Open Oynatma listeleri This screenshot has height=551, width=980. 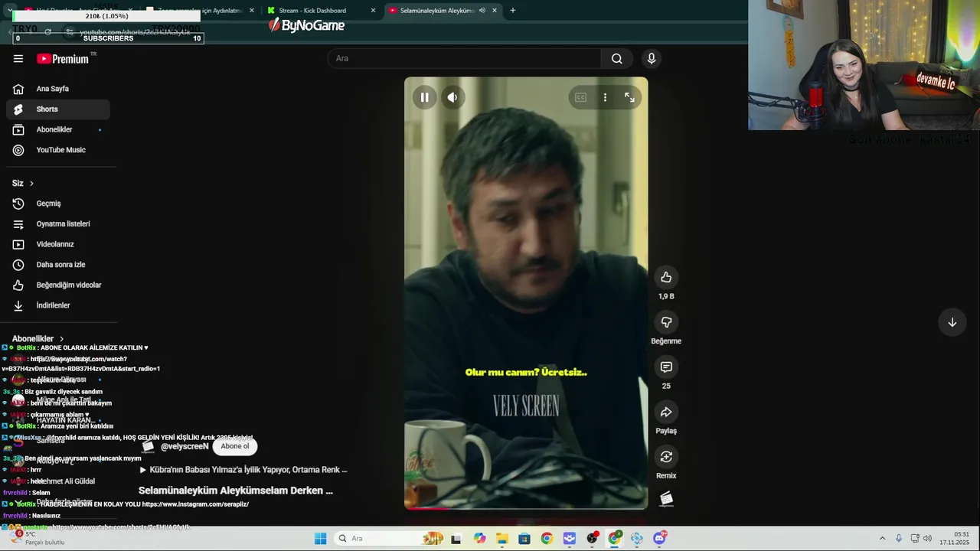[58, 224]
